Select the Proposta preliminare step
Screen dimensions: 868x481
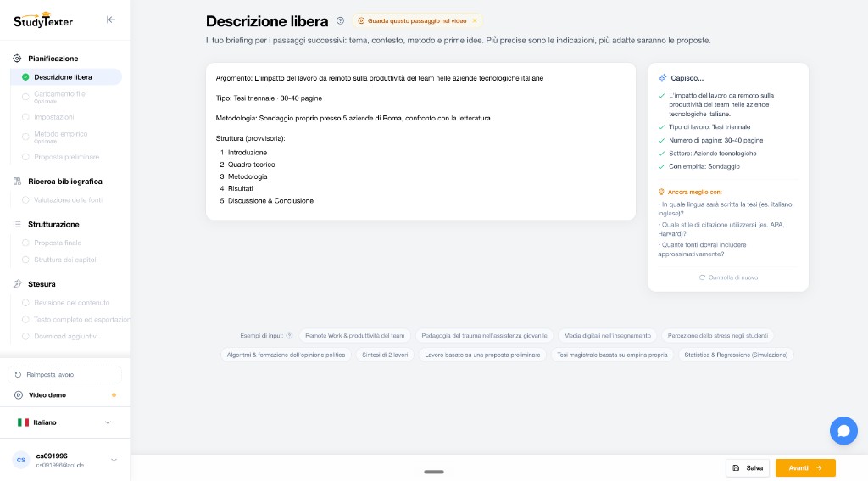tap(66, 157)
